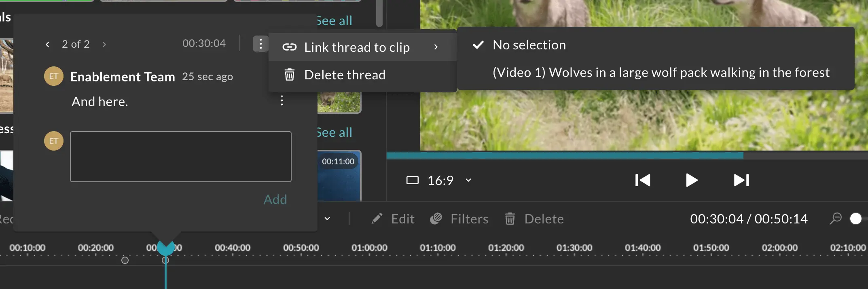The width and height of the screenshot is (868, 289).
Task: Click Enablement Team ET avatar
Action: (x=54, y=76)
